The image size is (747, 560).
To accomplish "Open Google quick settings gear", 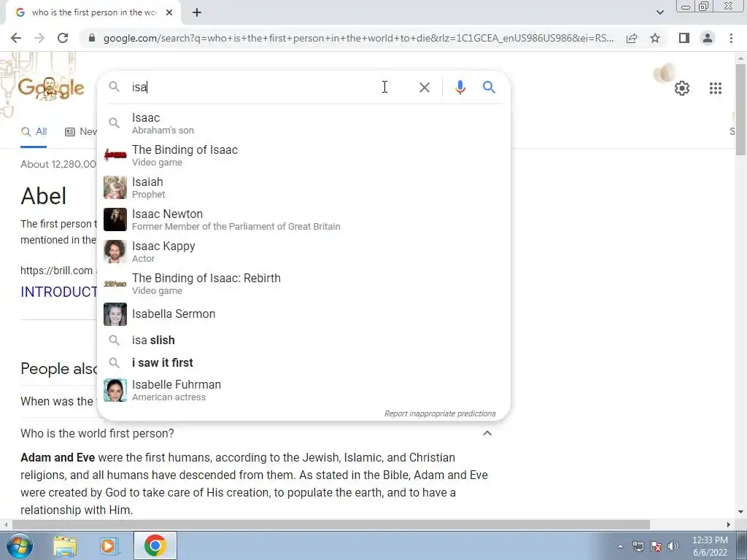I will [682, 88].
